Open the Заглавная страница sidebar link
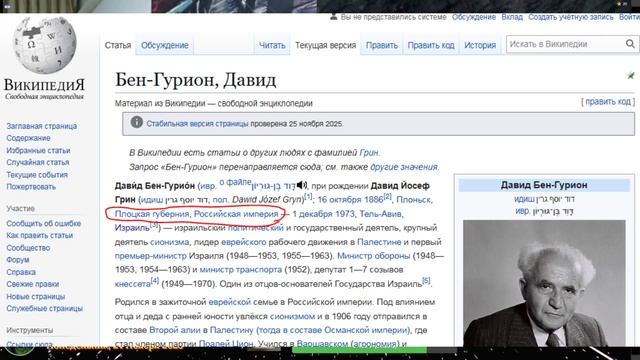This screenshot has height=360, width=640. pos(42,126)
